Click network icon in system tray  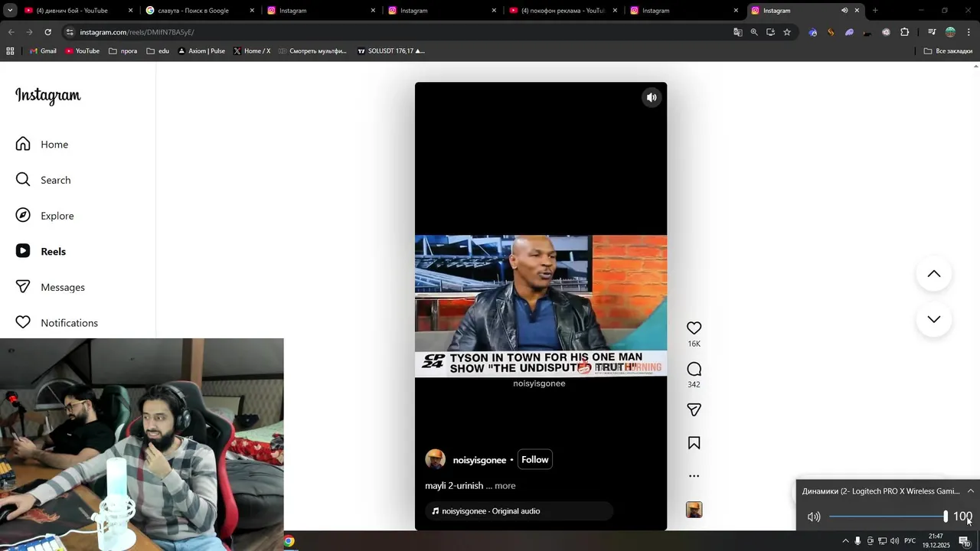point(882,541)
